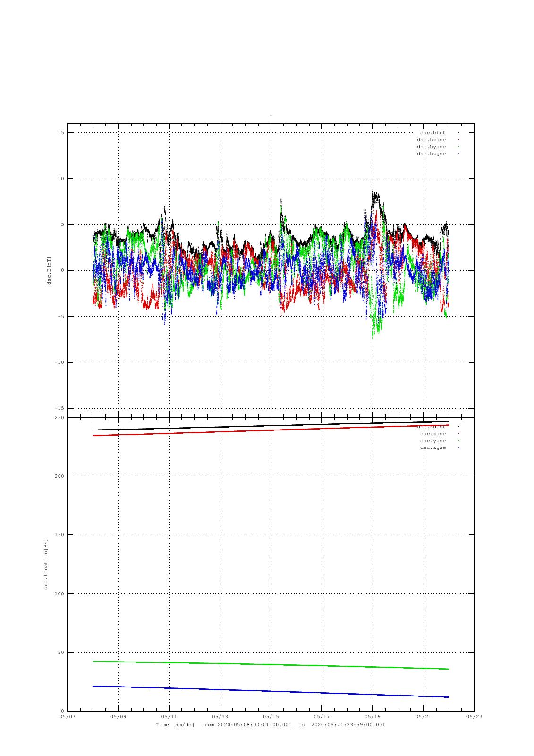534x756 pixels.
Task: Click the 250 tick label on location axis
Action: (x=59, y=417)
